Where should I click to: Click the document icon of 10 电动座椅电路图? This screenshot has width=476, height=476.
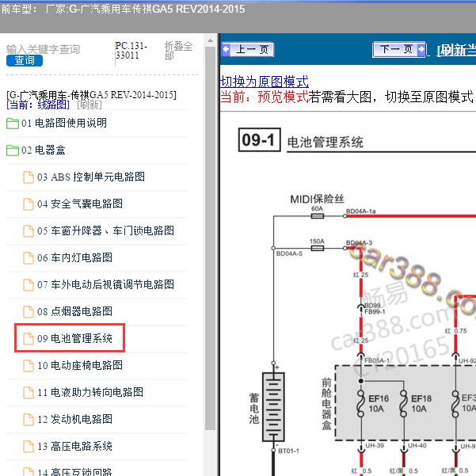29,366
